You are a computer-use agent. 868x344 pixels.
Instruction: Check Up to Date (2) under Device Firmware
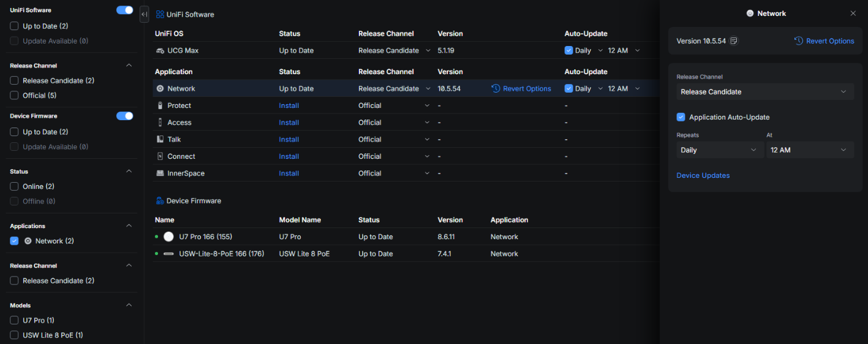point(14,132)
